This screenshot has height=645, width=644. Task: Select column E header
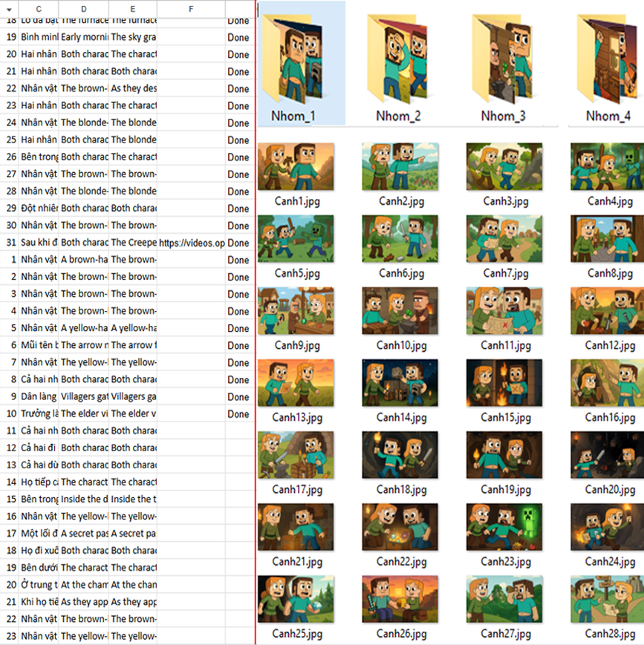(132, 9)
